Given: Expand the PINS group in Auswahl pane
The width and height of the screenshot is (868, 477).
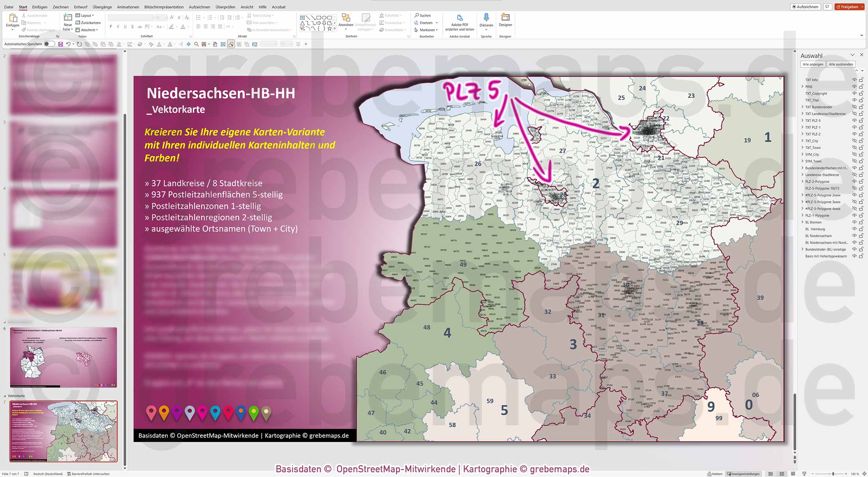Looking at the screenshot, I should tap(803, 86).
